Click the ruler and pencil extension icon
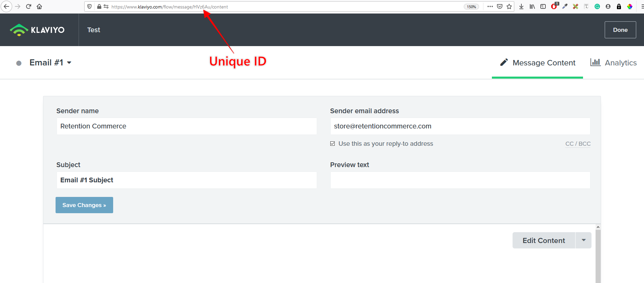644x283 pixels. click(576, 6)
